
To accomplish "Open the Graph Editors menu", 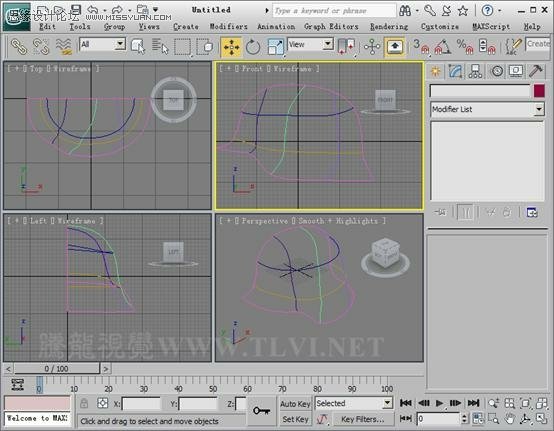I will pos(331,26).
